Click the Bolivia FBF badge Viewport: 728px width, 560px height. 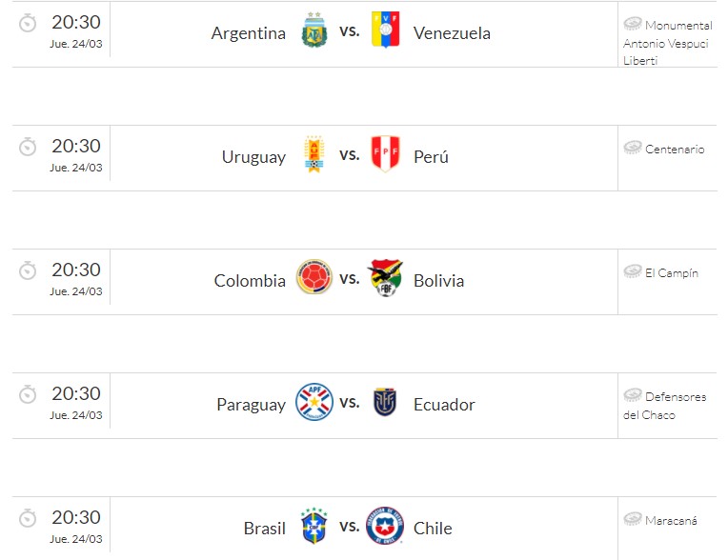click(x=385, y=278)
